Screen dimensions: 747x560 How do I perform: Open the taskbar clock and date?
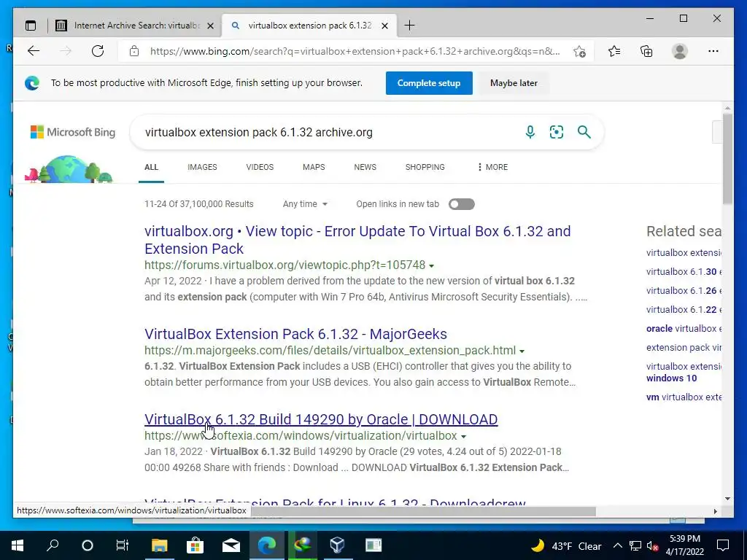tap(684, 545)
